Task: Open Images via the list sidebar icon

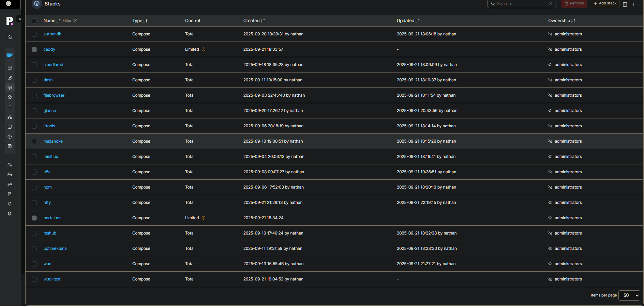Action: [10, 107]
